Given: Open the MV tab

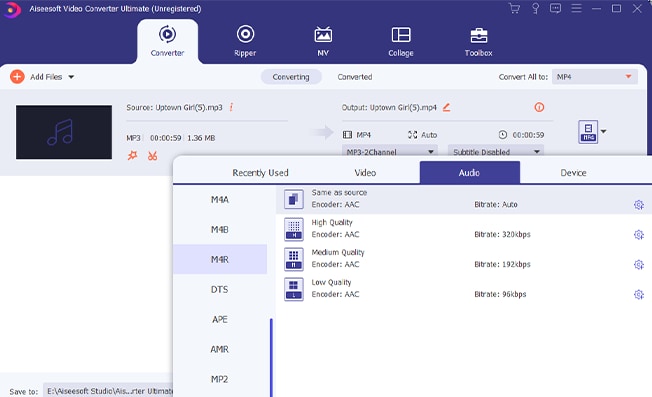Looking at the screenshot, I should point(323,41).
